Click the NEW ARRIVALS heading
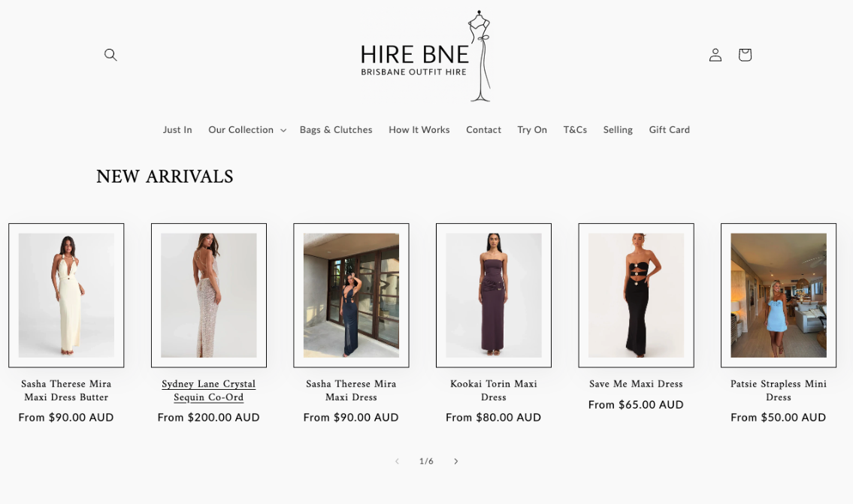 165,177
